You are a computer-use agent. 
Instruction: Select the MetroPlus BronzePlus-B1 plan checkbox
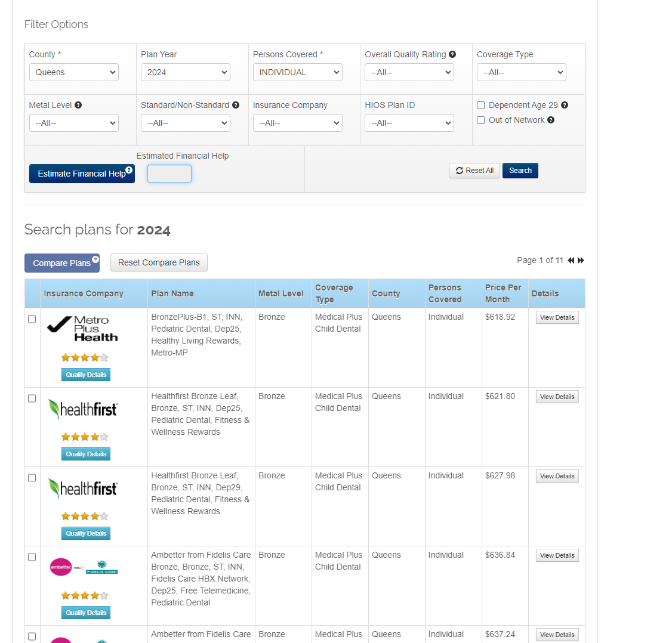pyautogui.click(x=32, y=319)
